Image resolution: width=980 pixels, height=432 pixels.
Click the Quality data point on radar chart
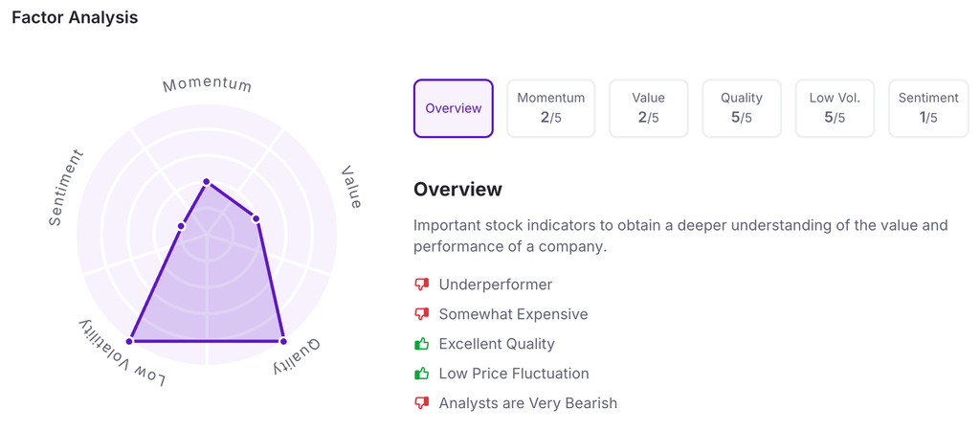coord(283,341)
